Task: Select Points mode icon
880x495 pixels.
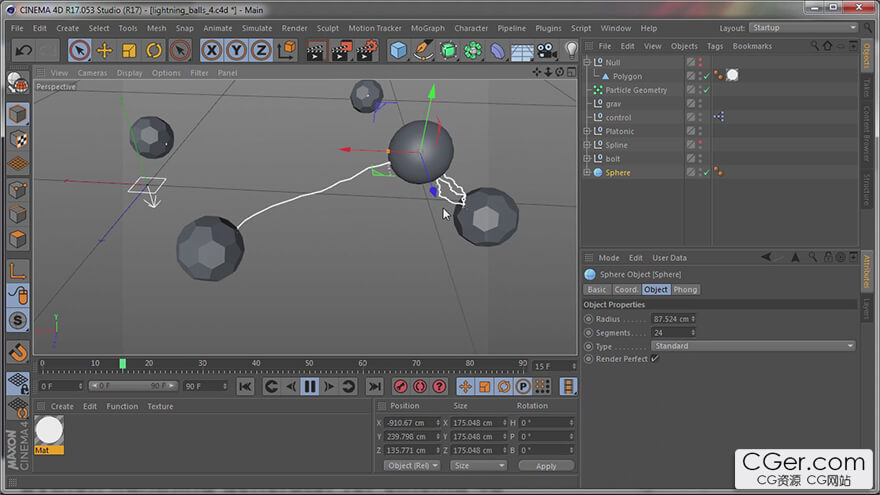Action: pos(18,190)
